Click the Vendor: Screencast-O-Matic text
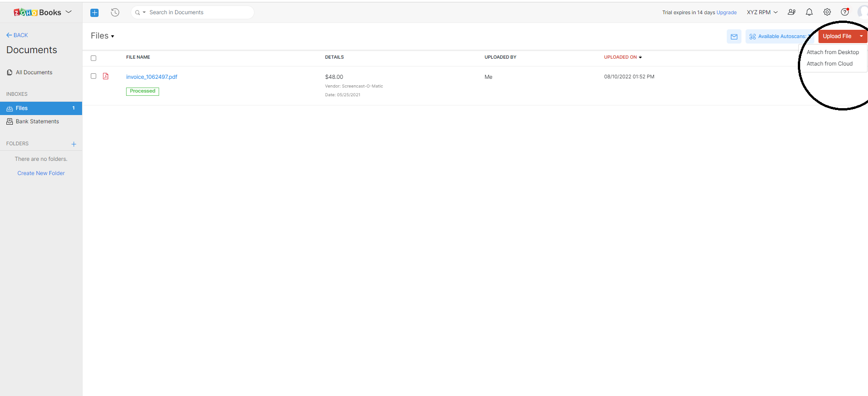868x396 pixels. pos(354,86)
